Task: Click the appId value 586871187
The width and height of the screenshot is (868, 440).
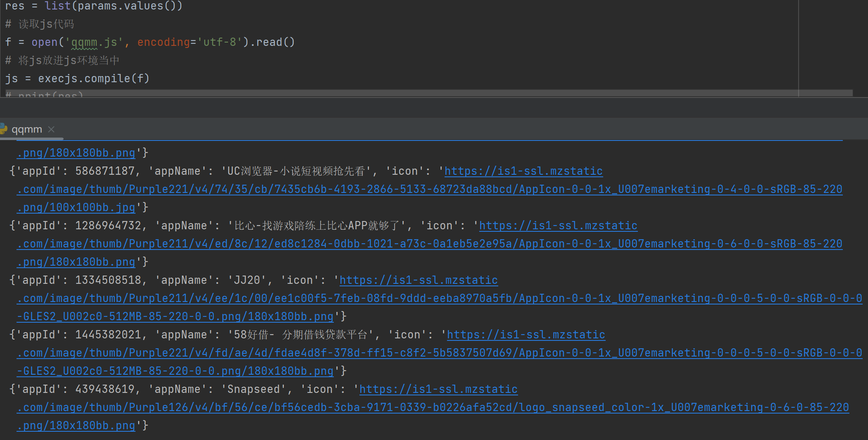Action: [105, 171]
